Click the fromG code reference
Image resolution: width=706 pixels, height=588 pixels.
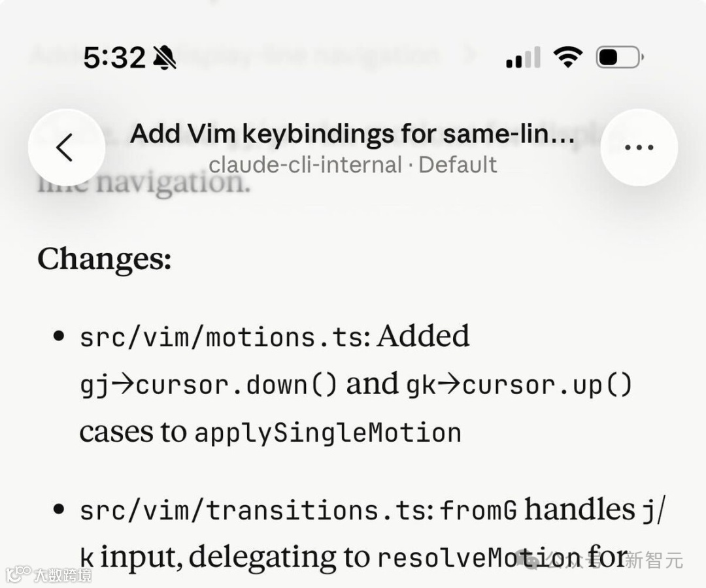[x=479, y=511]
